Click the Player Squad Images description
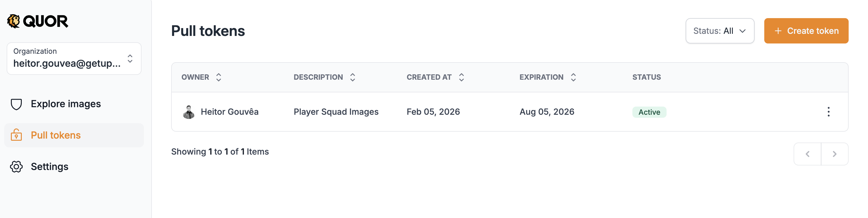The width and height of the screenshot is (868, 218). [x=336, y=111]
